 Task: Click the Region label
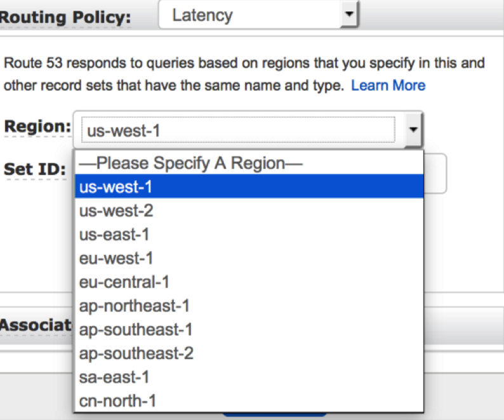[37, 126]
